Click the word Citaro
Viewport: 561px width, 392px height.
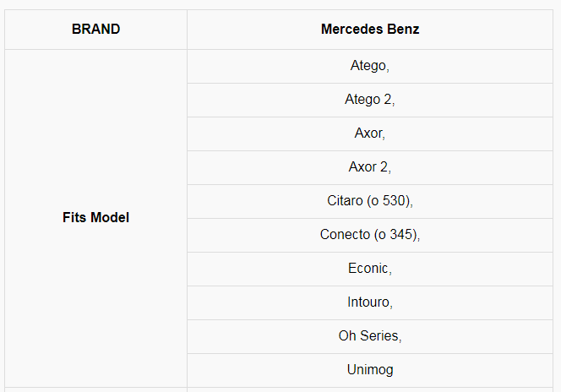coord(345,201)
